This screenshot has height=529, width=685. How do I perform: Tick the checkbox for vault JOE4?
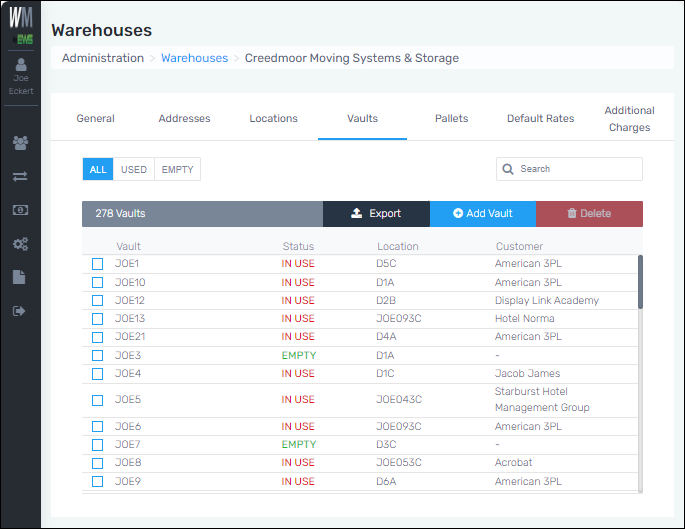[97, 374]
